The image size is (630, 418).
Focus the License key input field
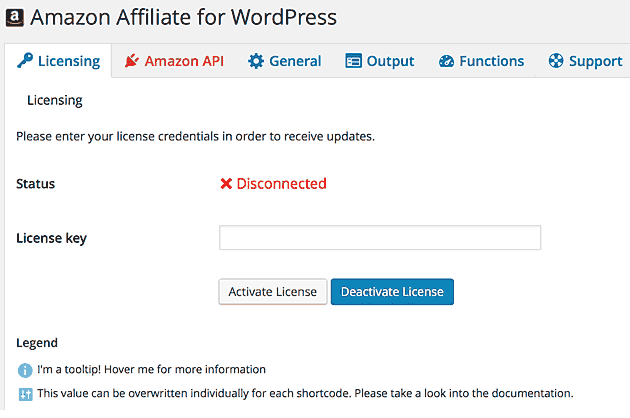pyautogui.click(x=380, y=238)
